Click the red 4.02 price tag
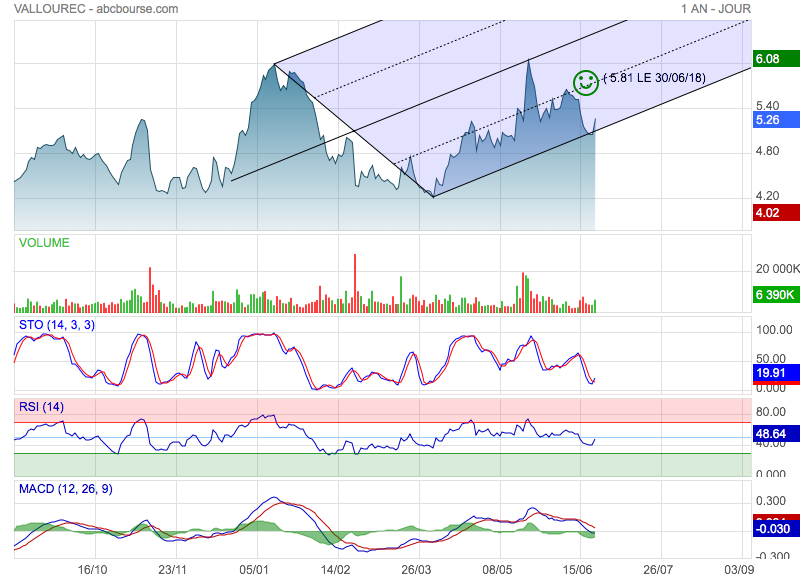 point(776,213)
